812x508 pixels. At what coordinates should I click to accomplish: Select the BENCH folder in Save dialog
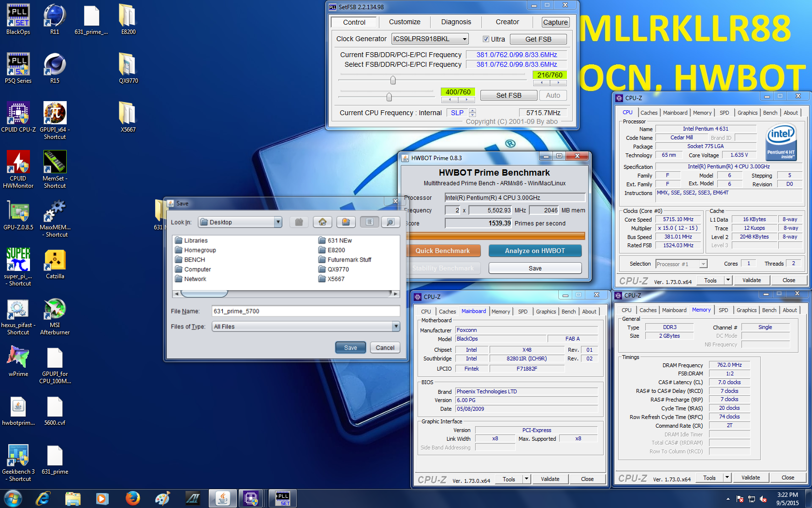point(190,260)
